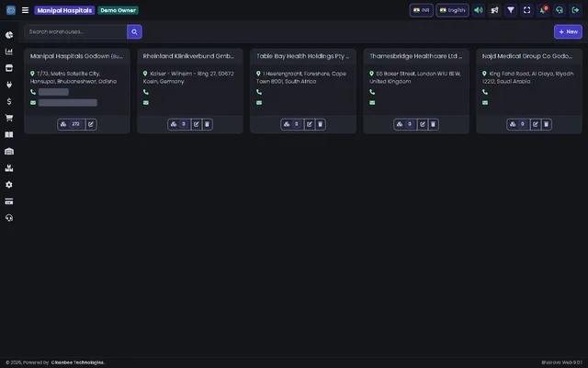Focus the Search warehouses input field
The height and width of the screenshot is (368, 588).
pos(75,31)
